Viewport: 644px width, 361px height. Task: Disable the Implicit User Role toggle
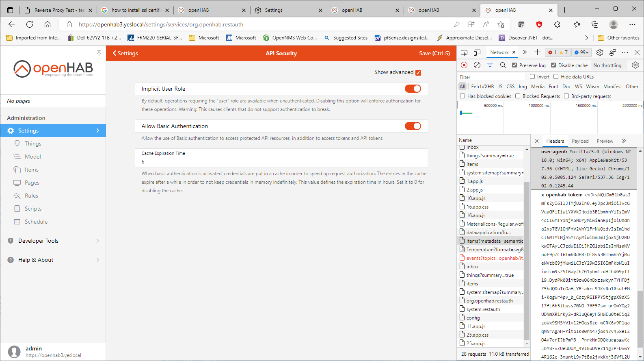(x=413, y=89)
